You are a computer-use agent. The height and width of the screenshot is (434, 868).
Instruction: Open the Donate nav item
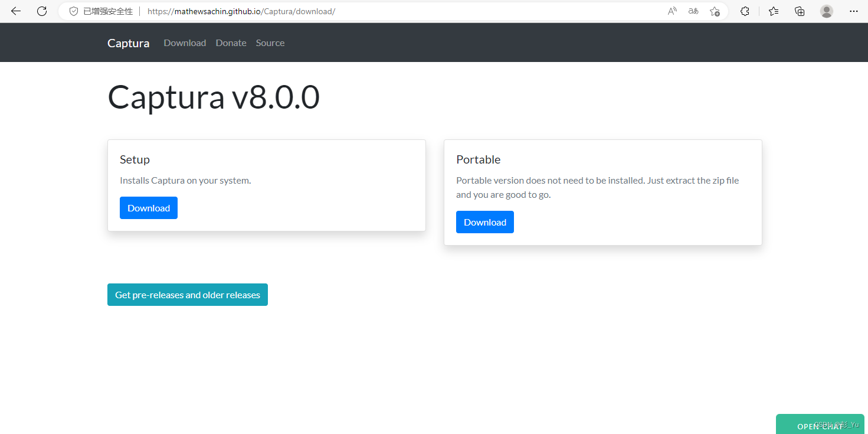231,43
